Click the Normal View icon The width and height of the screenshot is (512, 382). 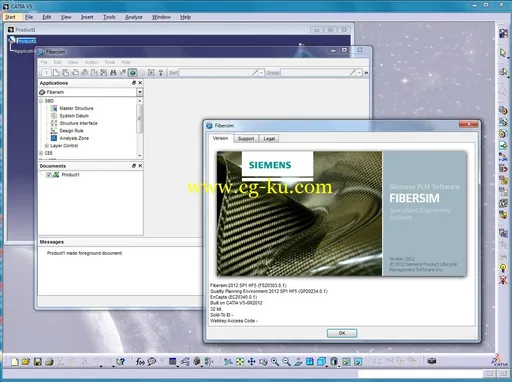point(298,361)
